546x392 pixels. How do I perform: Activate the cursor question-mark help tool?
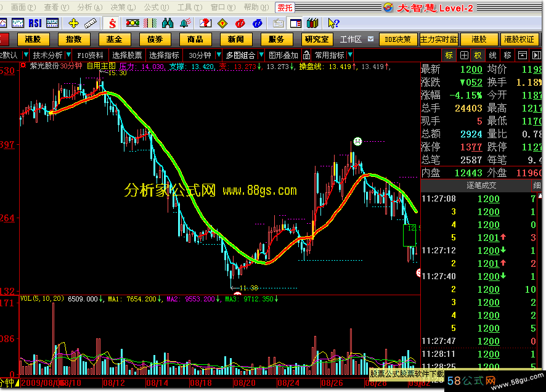(333, 23)
